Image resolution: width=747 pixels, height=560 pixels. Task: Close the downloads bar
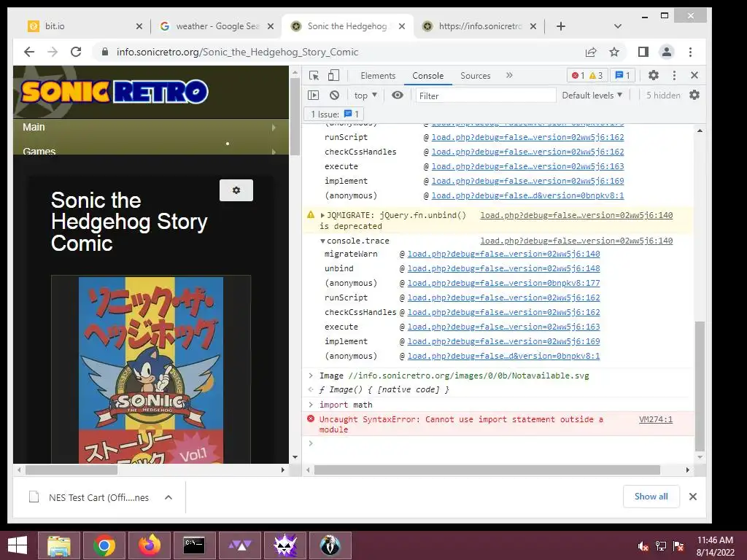(693, 497)
